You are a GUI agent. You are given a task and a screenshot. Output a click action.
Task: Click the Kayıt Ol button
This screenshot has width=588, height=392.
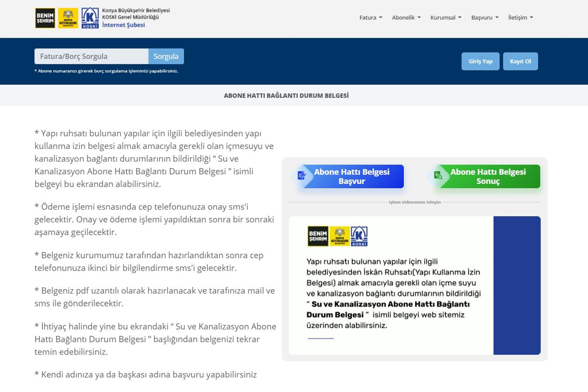click(520, 61)
